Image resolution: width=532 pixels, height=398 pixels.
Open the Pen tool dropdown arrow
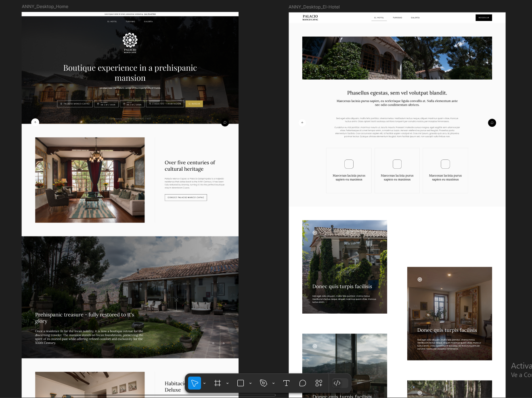(x=274, y=383)
